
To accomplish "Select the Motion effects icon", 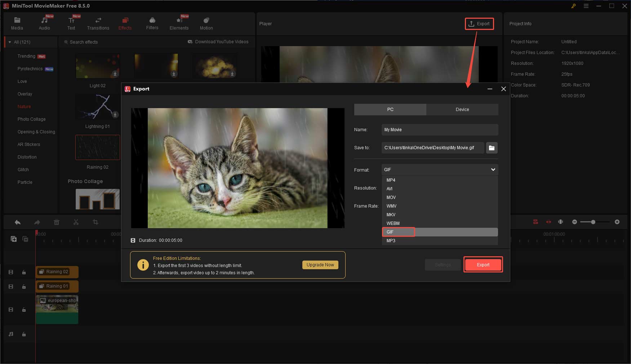I will [206, 23].
